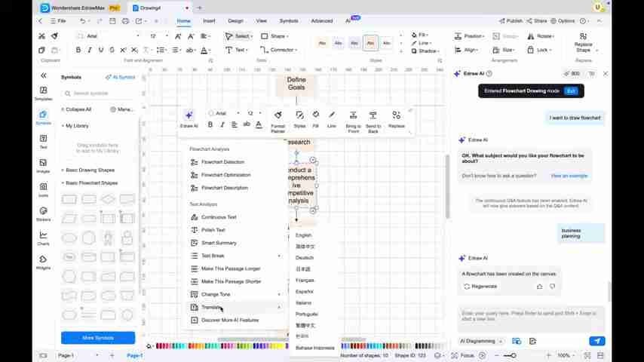The width and height of the screenshot is (644, 362).
Task: Choose Deutsch from the Translate submenu
Action: 305,258
